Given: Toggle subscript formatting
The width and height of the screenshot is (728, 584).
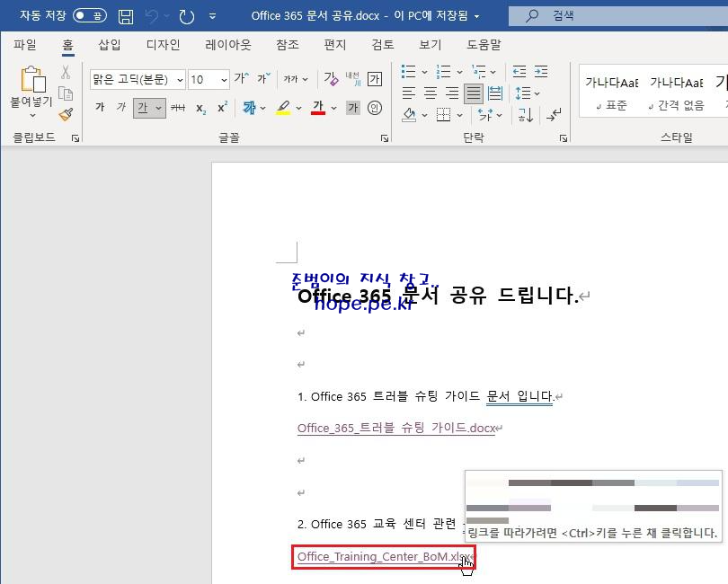Looking at the screenshot, I should 200,109.
